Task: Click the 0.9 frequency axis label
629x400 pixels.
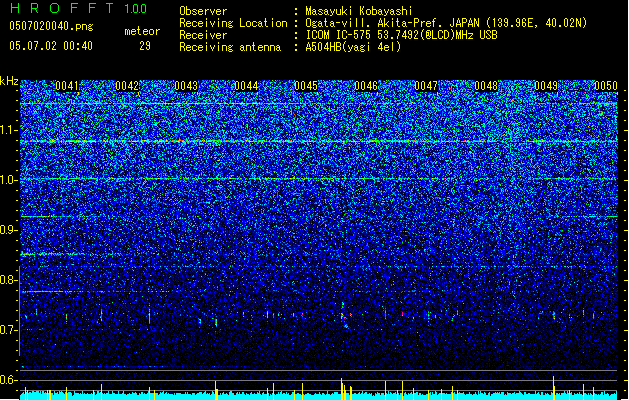Action: point(9,230)
